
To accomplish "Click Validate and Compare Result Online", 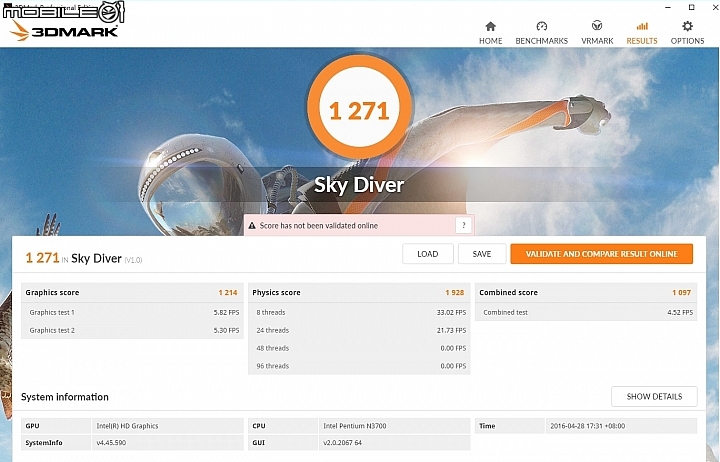I will [x=602, y=254].
